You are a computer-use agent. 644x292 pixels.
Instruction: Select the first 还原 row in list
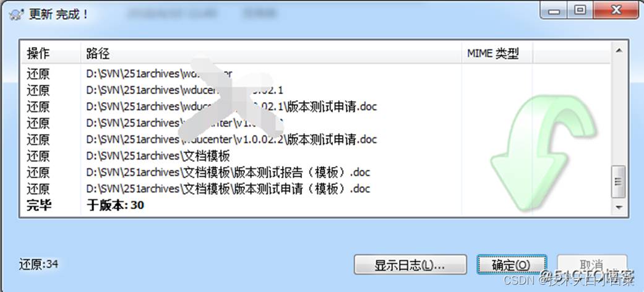pyautogui.click(x=316, y=74)
